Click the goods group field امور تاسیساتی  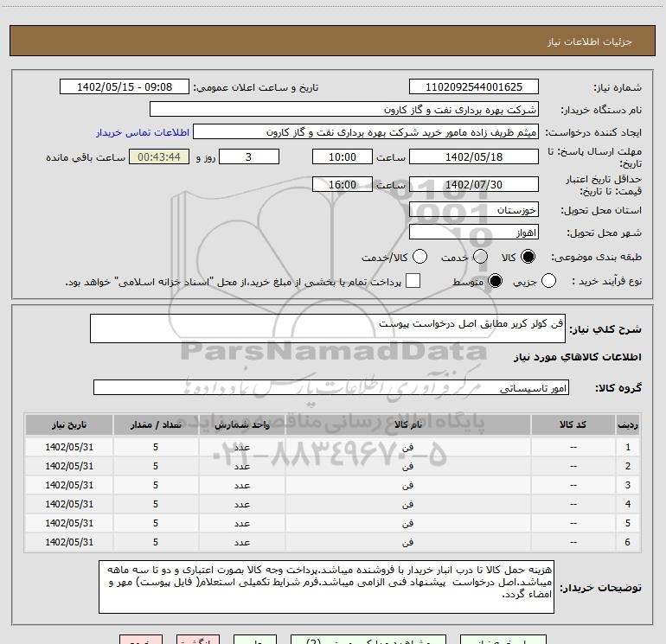[x=331, y=387]
